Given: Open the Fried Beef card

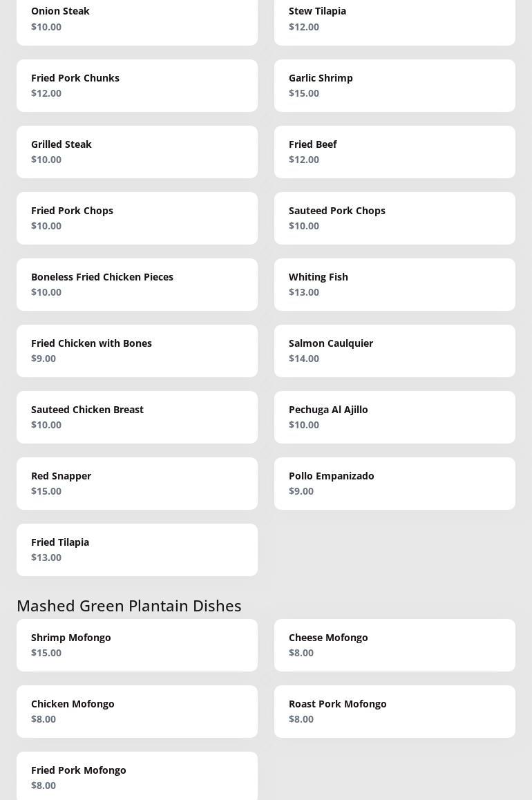Looking at the screenshot, I should [x=395, y=152].
